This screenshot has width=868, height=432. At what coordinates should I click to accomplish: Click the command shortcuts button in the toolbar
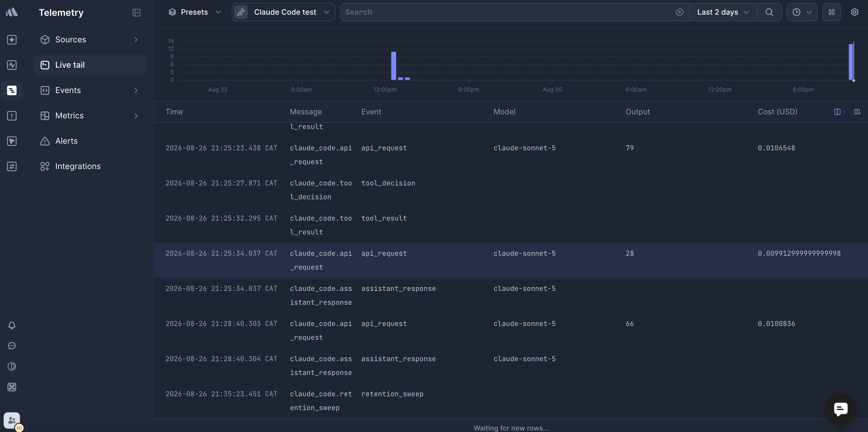pyautogui.click(x=832, y=12)
